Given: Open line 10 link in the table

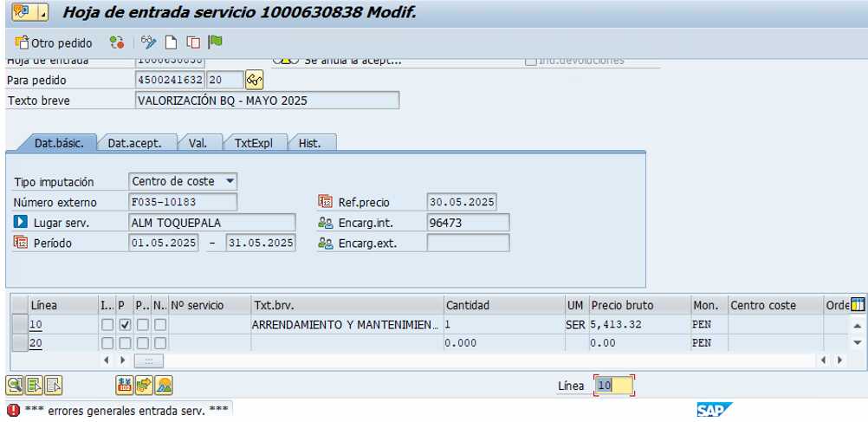Looking at the screenshot, I should [36, 324].
